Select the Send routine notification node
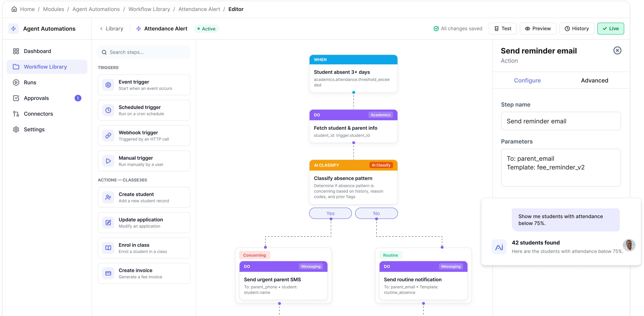Image resolution: width=644 pixels, height=316 pixels. click(x=423, y=281)
